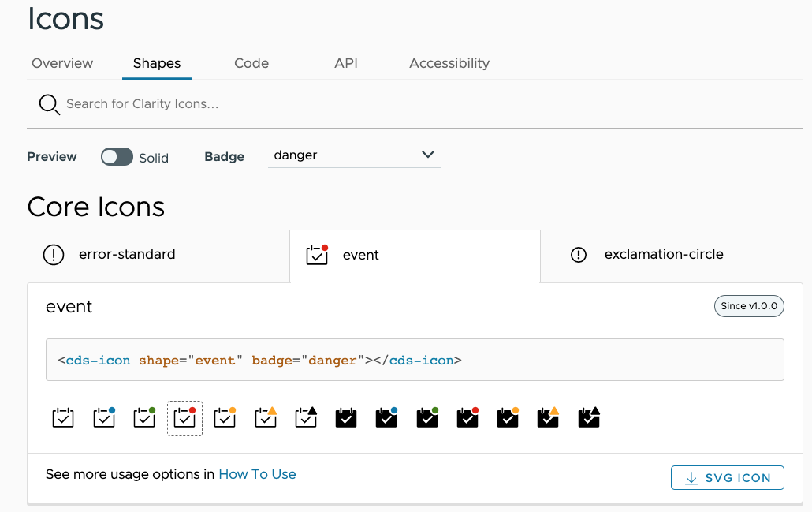Download the SVG ICON

(728, 478)
